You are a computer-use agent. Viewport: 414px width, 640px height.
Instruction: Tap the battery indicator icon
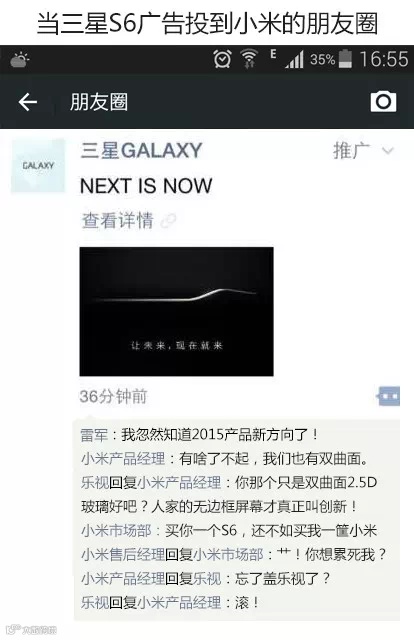345,59
